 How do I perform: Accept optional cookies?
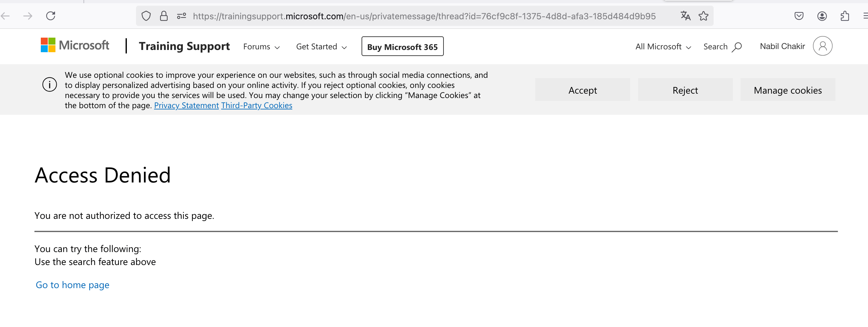[582, 90]
